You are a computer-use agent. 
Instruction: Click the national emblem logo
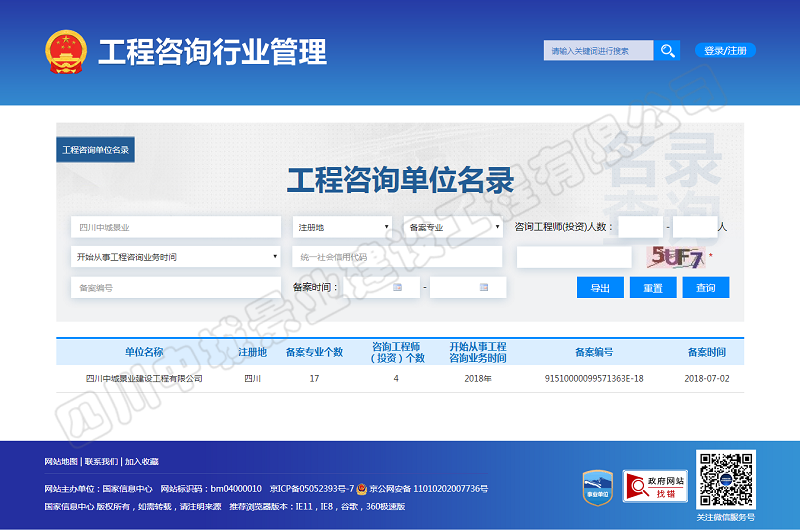coord(67,51)
